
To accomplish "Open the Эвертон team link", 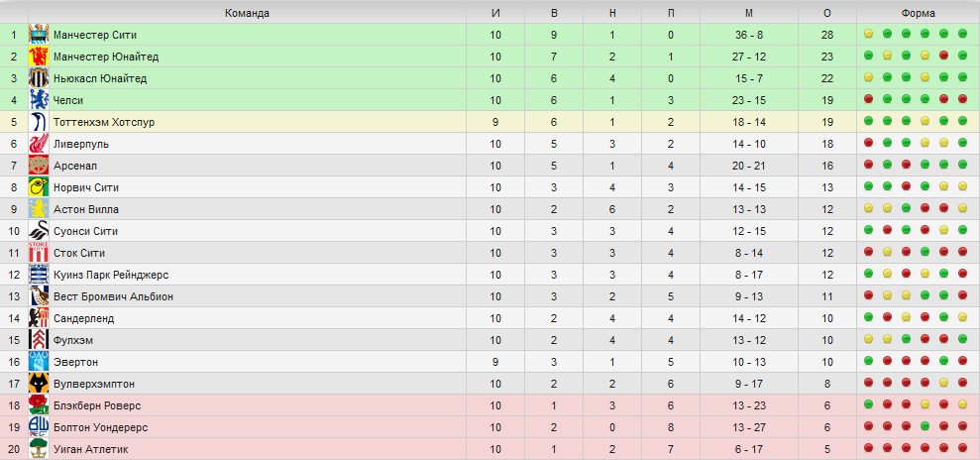I will (x=75, y=363).
